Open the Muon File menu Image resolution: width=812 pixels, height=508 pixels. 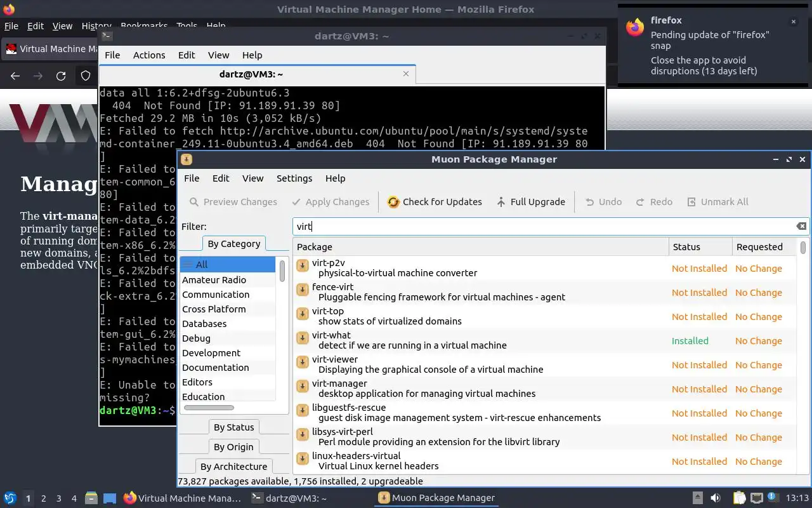[x=192, y=178]
